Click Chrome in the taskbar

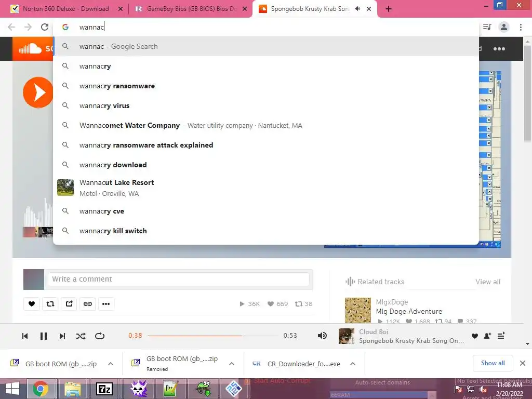tap(41, 389)
